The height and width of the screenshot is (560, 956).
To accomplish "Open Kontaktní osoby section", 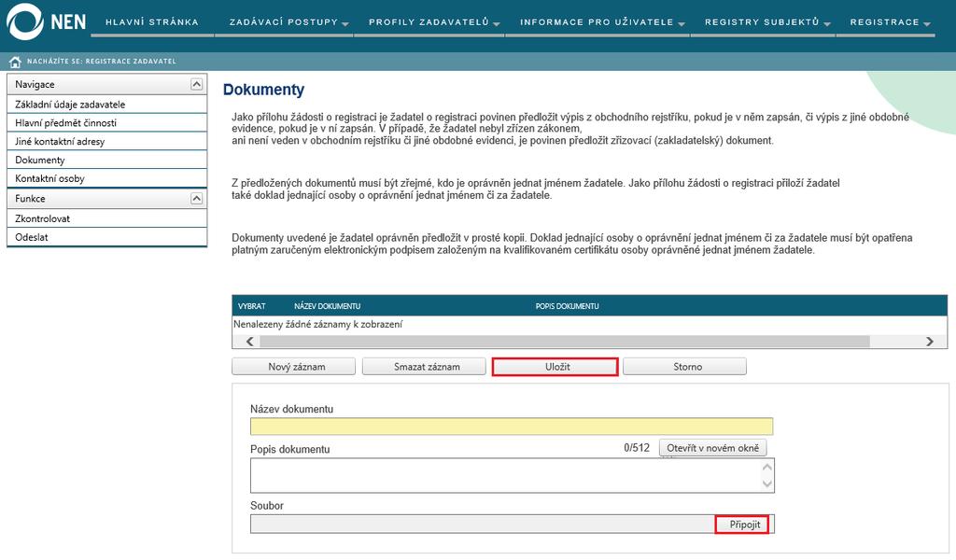I will coord(106,178).
